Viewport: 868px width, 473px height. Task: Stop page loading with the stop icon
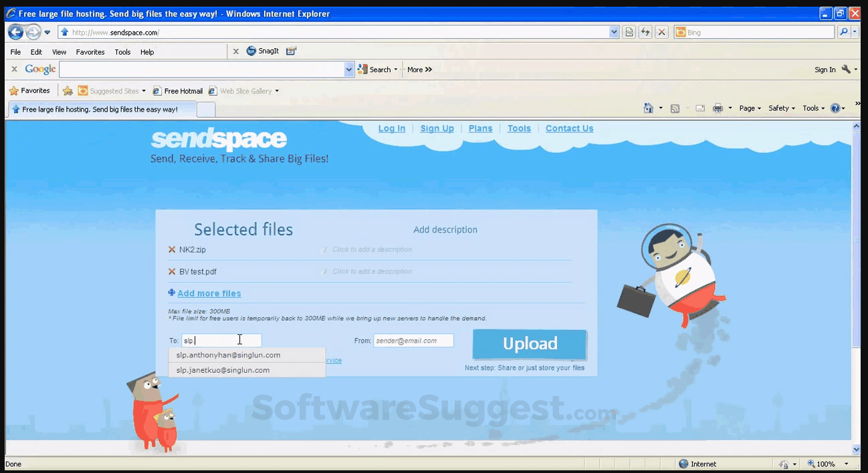(661, 31)
